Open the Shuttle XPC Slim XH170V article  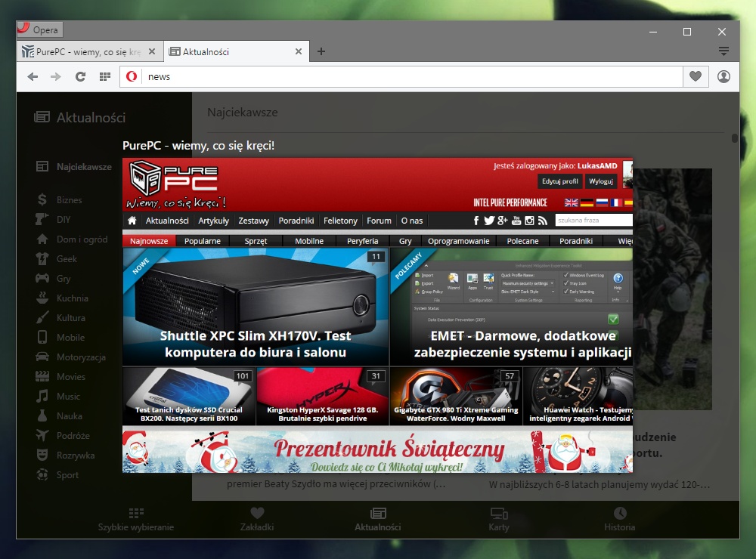256,307
